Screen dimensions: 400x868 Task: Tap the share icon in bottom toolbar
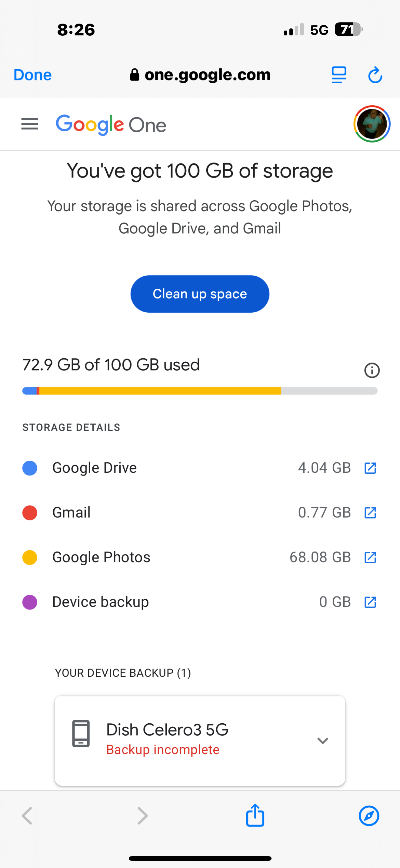(x=255, y=815)
